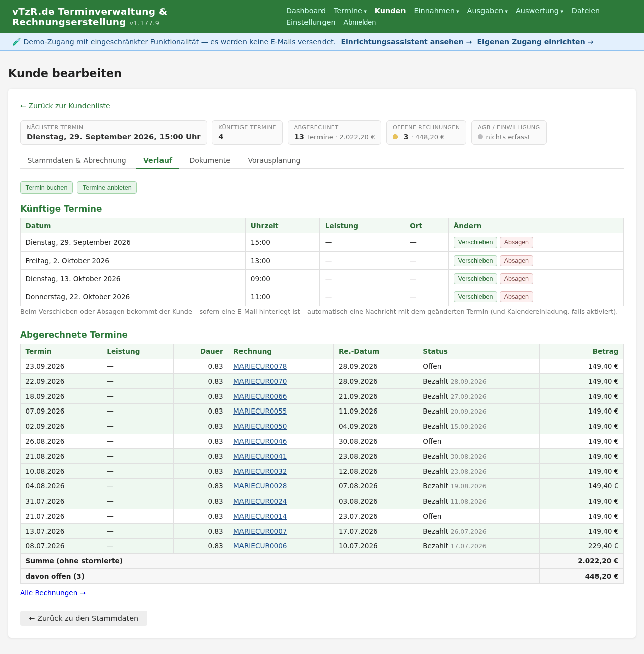Open invoice MARIECUR0055
This screenshot has height=654, width=644.
260,411
